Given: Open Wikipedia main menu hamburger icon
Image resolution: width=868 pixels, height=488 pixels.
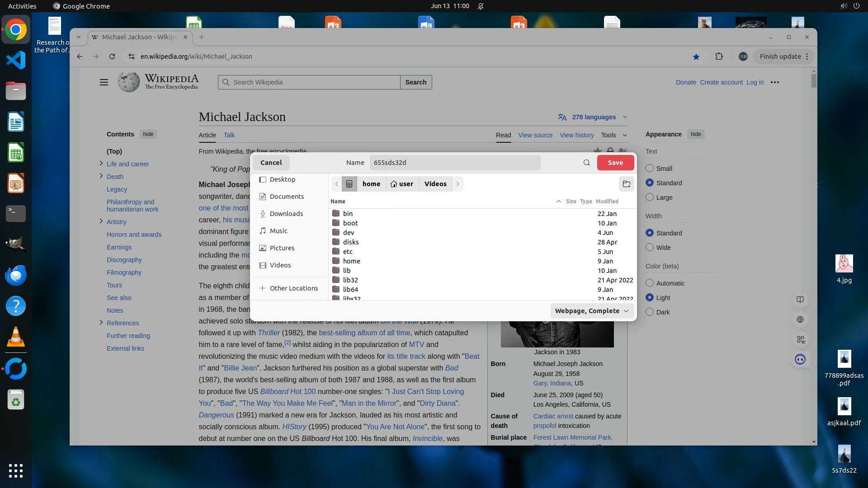Looking at the screenshot, I should click(104, 82).
